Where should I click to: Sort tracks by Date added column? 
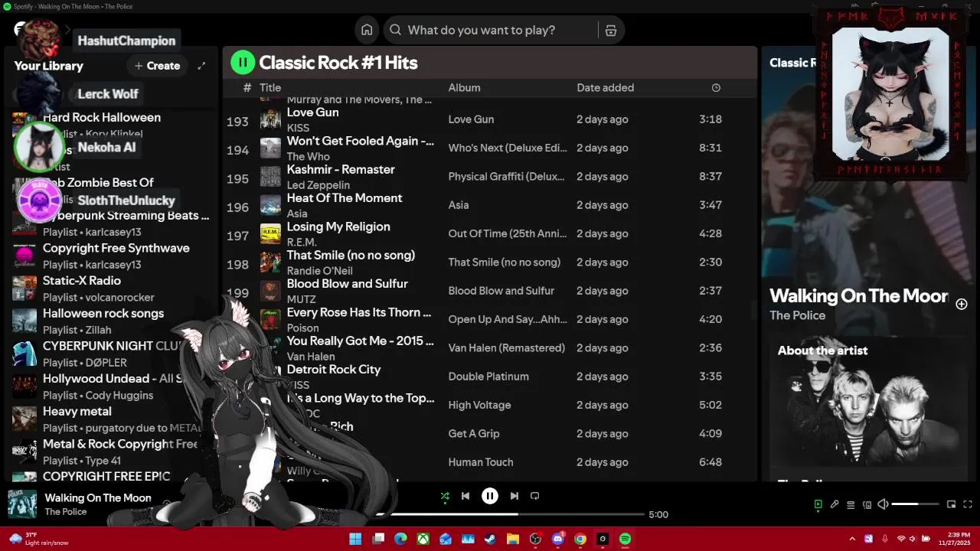click(x=605, y=88)
